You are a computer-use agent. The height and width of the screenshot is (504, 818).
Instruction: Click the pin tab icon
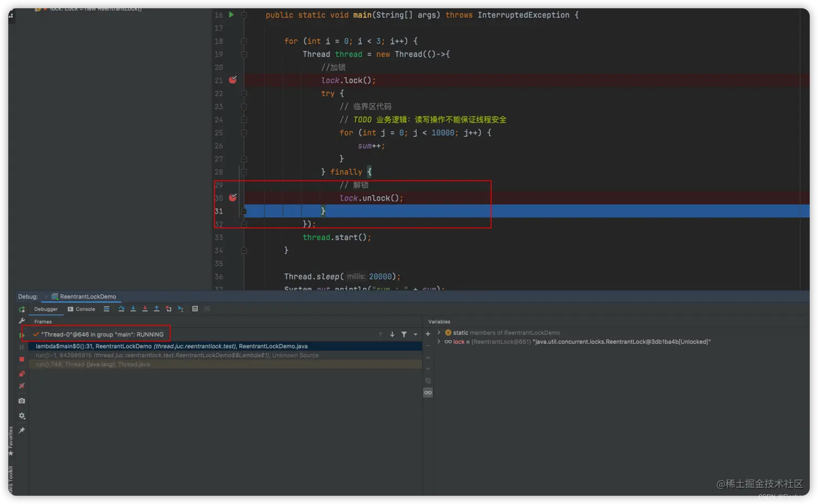click(x=22, y=430)
